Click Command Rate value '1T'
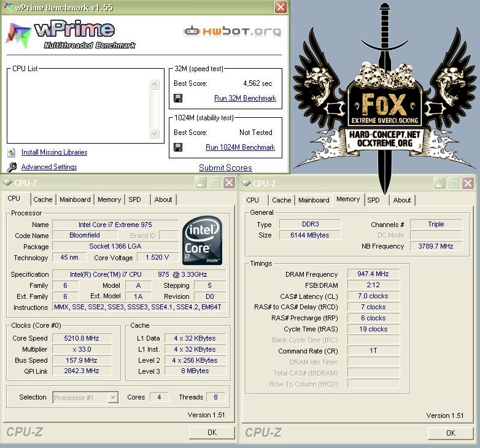The width and height of the screenshot is (480, 448). pos(373,350)
